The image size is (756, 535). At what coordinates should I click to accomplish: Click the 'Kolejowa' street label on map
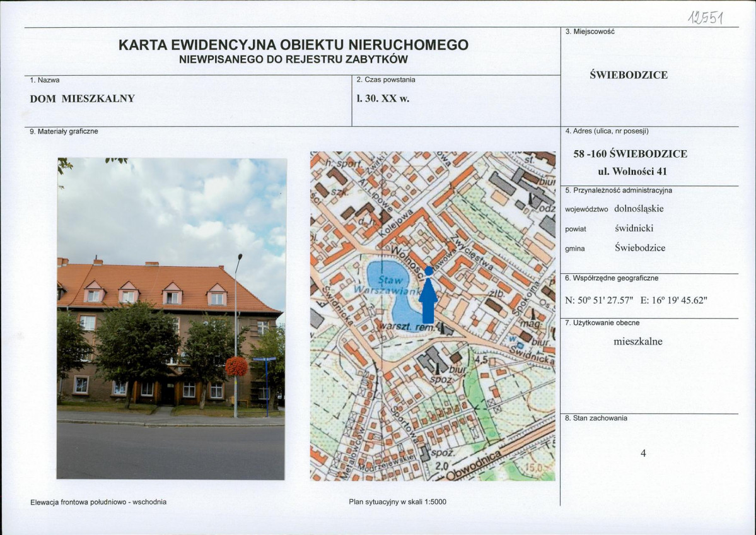(397, 223)
